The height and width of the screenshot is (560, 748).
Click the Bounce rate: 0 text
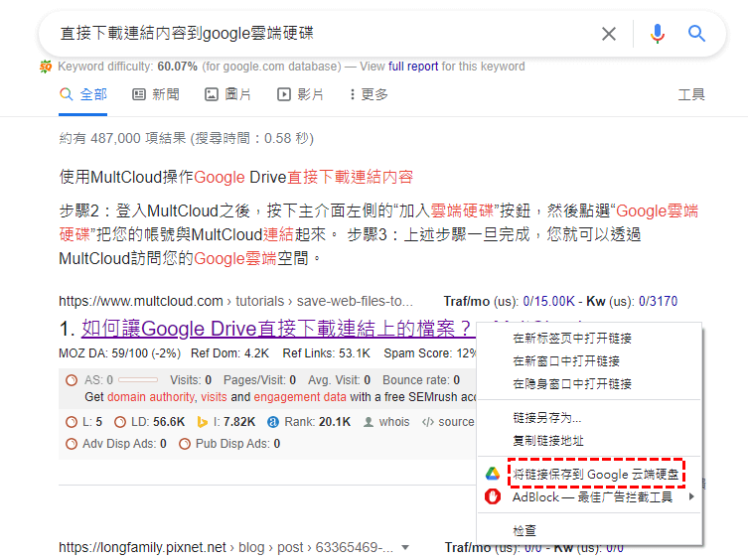(x=421, y=380)
